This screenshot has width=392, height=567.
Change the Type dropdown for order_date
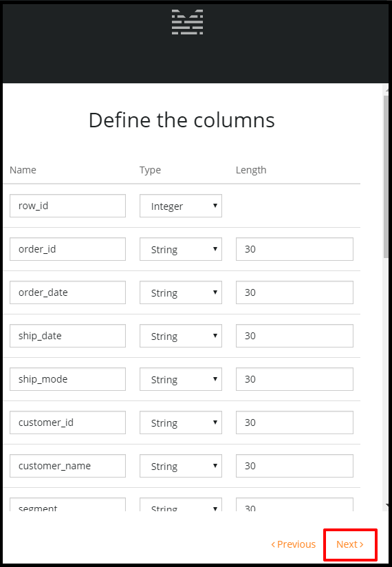181,292
